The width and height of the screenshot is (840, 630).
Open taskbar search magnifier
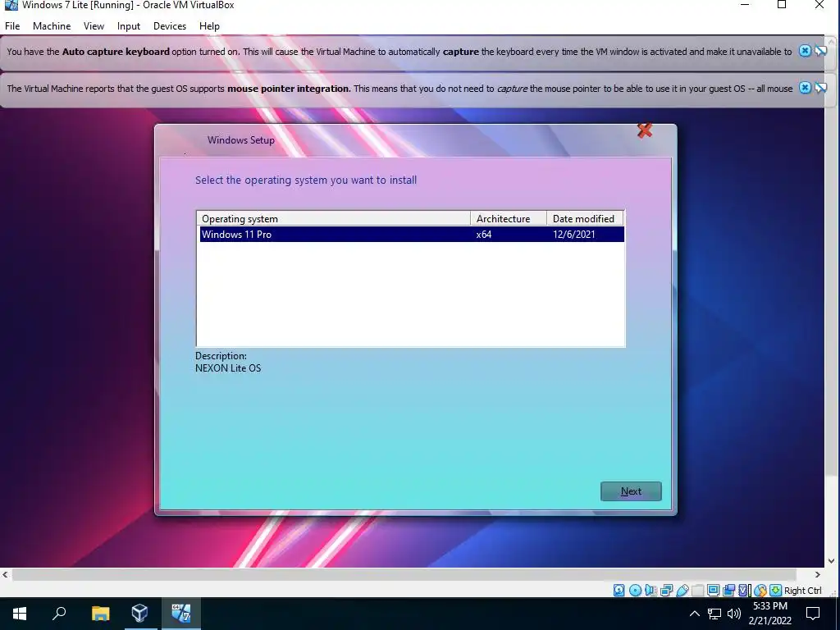(x=59, y=614)
